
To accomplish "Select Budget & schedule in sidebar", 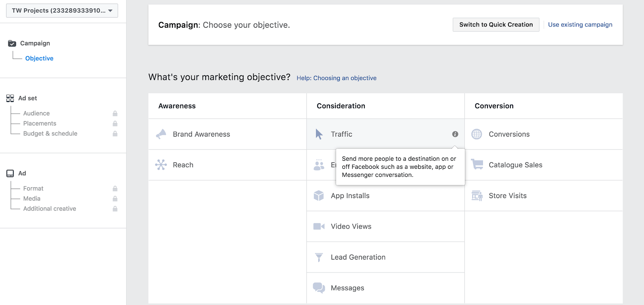I will point(50,133).
